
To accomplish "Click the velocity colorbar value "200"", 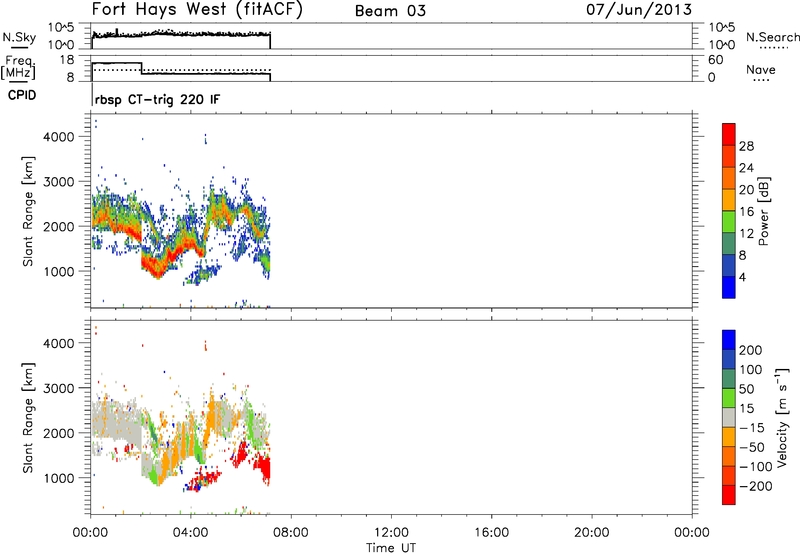I will tap(751, 350).
